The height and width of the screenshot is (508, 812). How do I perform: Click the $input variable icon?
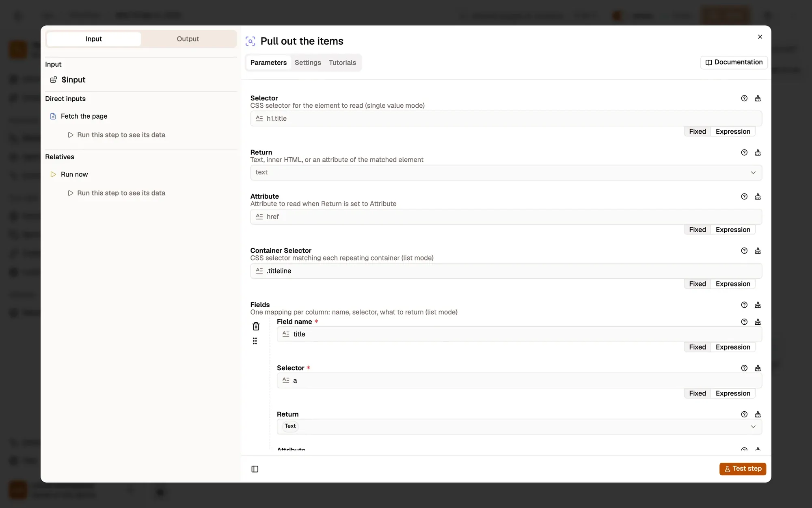coord(53,80)
